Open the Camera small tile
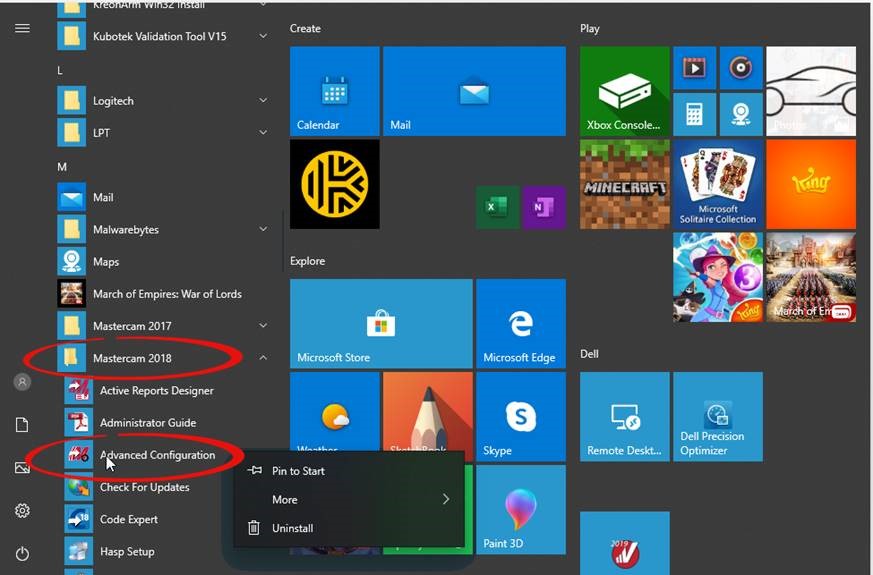The image size is (873, 575). (741, 115)
